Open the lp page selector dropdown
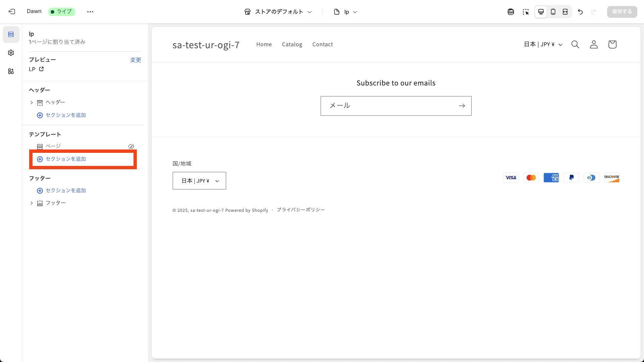This screenshot has height=362, width=644. click(345, 12)
